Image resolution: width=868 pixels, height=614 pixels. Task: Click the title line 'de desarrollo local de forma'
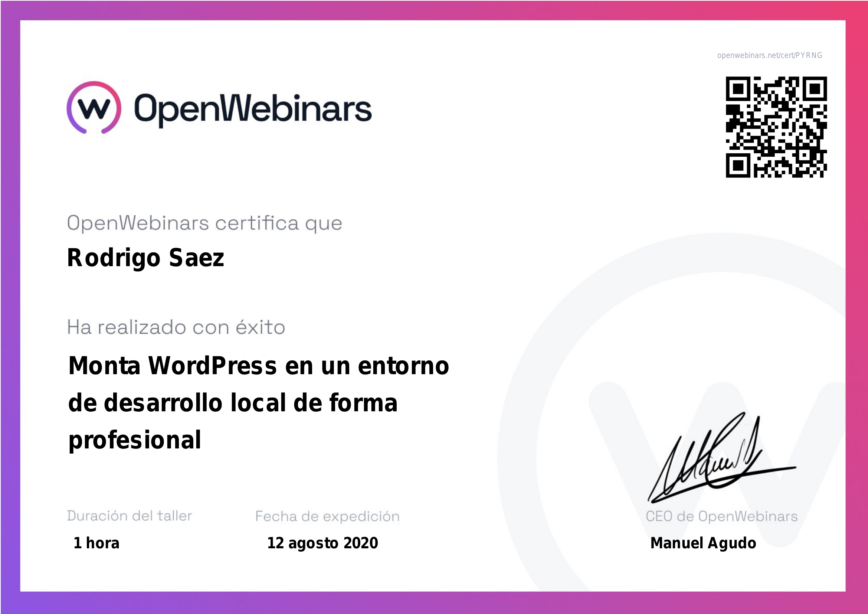point(233,403)
